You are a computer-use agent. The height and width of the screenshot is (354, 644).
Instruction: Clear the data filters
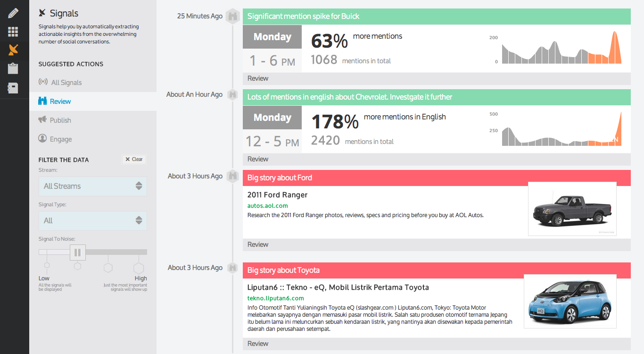134,160
